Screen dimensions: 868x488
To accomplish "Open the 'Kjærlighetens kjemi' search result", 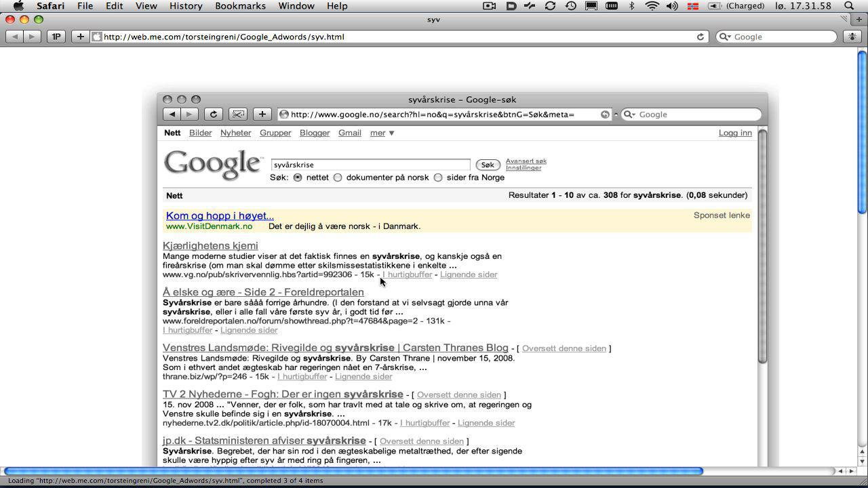I will [210, 245].
